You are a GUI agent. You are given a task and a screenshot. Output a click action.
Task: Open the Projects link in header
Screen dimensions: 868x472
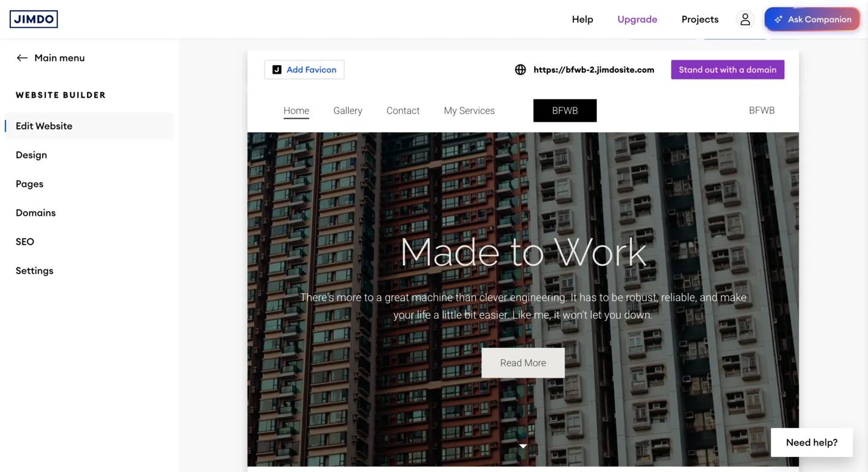click(x=700, y=19)
